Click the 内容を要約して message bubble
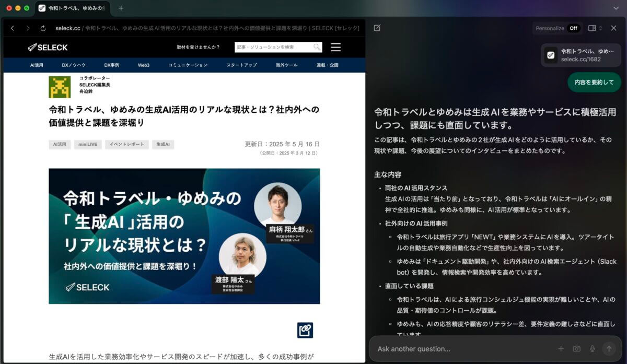 tap(594, 83)
